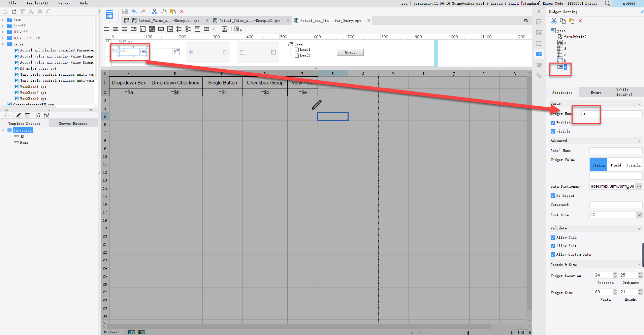This screenshot has height=335, width=644.
Task: Click the preview template icon
Action: [x=109, y=15]
